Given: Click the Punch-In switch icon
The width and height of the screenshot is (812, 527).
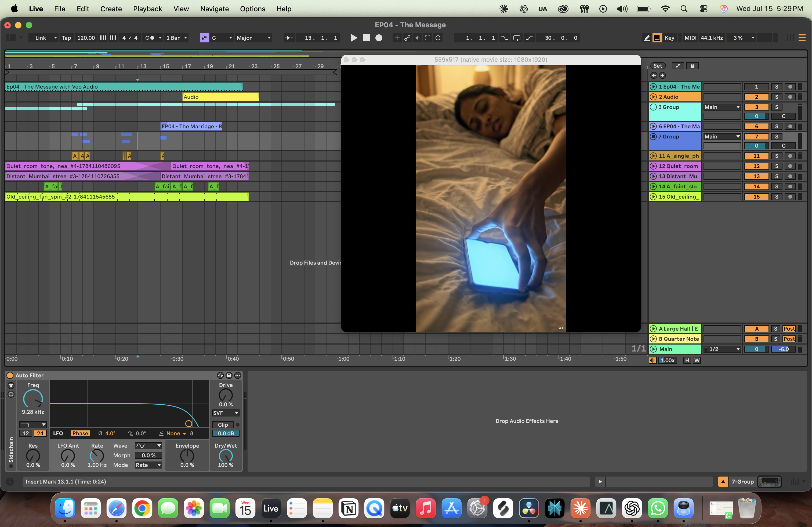Looking at the screenshot, I should tap(504, 38).
